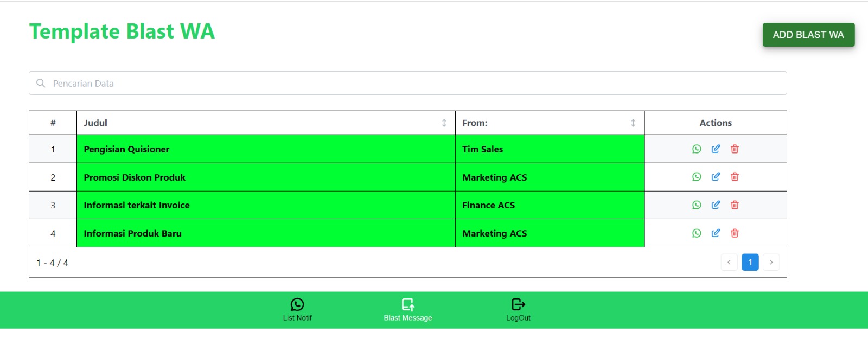Viewport: 868px width, 351px height.
Task: Go to next page arrow
Action: 771,263
